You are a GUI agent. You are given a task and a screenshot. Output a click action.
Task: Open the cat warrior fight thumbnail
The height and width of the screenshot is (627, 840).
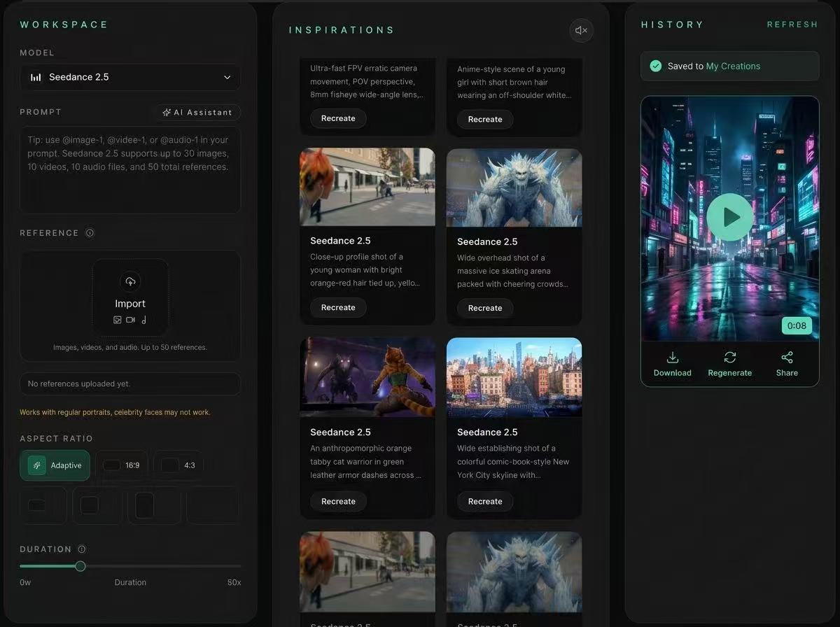(367, 377)
